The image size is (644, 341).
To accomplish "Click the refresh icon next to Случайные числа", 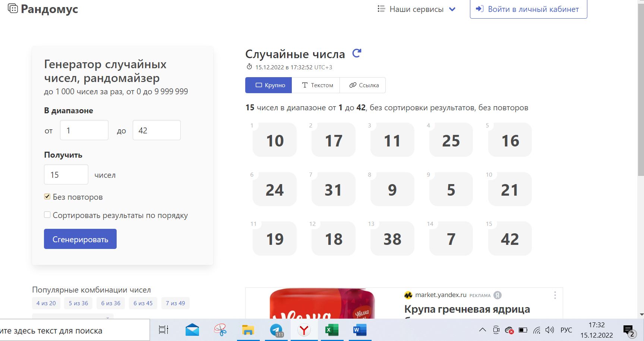I will tap(357, 54).
